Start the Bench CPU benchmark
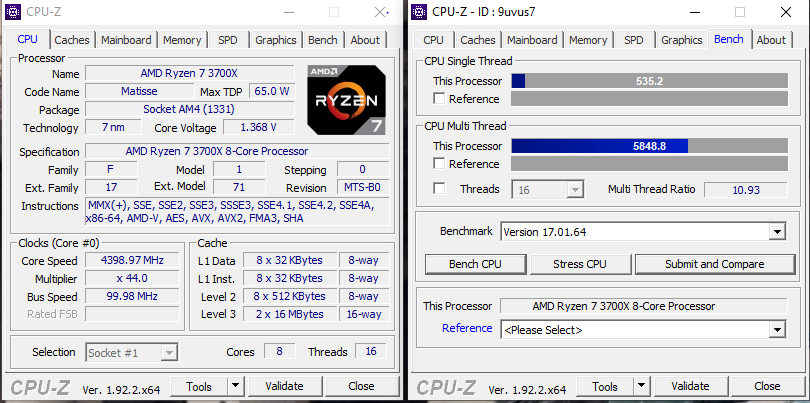 pos(475,264)
